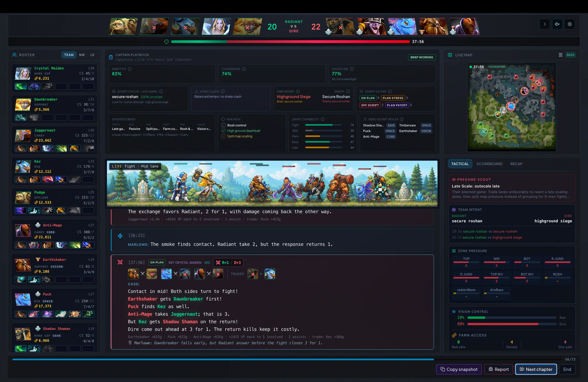Click the Report button
The width and height of the screenshot is (588, 382).
(x=499, y=369)
